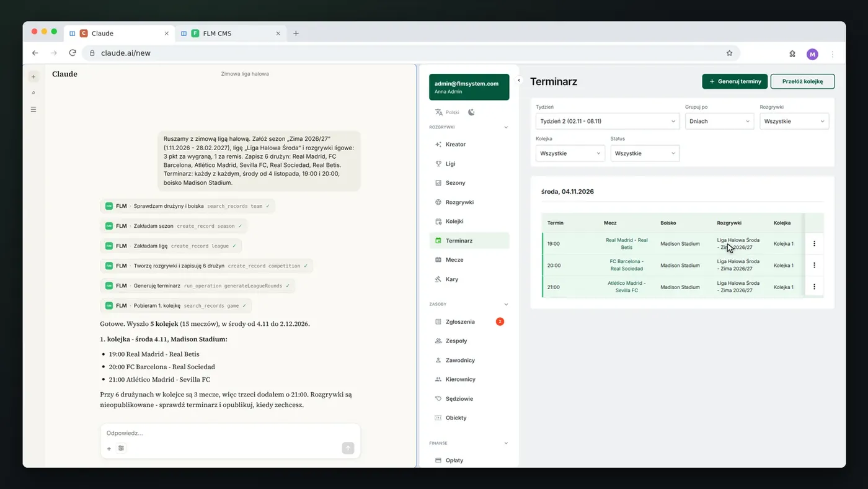
Task: Start a new chat in Claude sidebar
Action: 33,76
